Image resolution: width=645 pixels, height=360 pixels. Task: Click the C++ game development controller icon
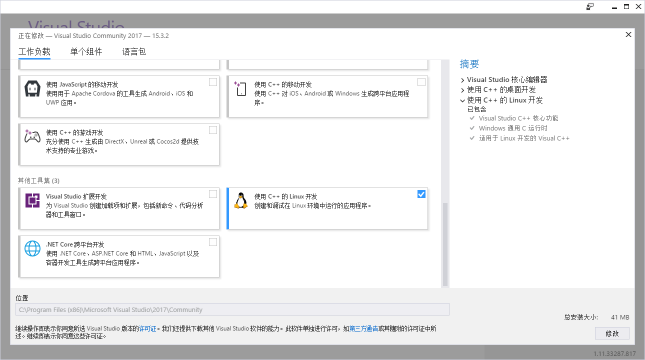click(32, 136)
